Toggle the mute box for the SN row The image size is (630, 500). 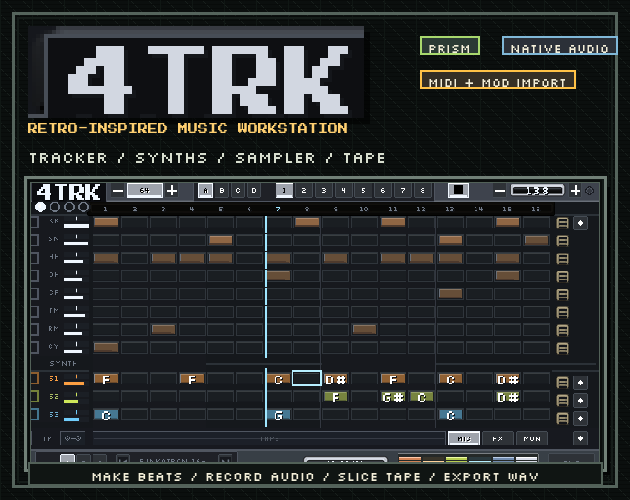pyautogui.click(x=35, y=240)
